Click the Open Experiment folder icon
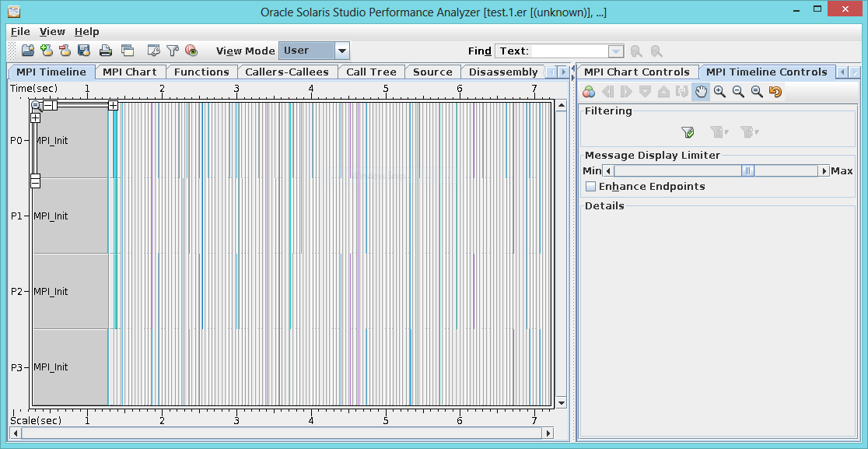This screenshot has height=449, width=868. click(27, 51)
